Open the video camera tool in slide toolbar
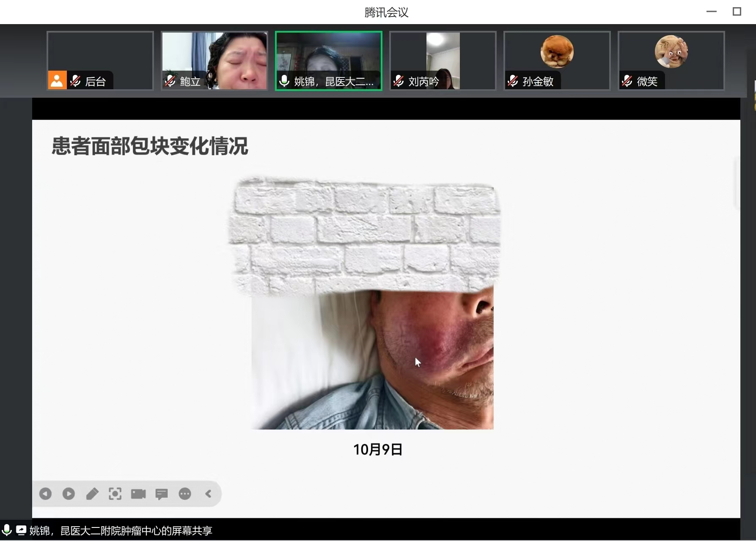The image size is (756, 541). pos(138,494)
